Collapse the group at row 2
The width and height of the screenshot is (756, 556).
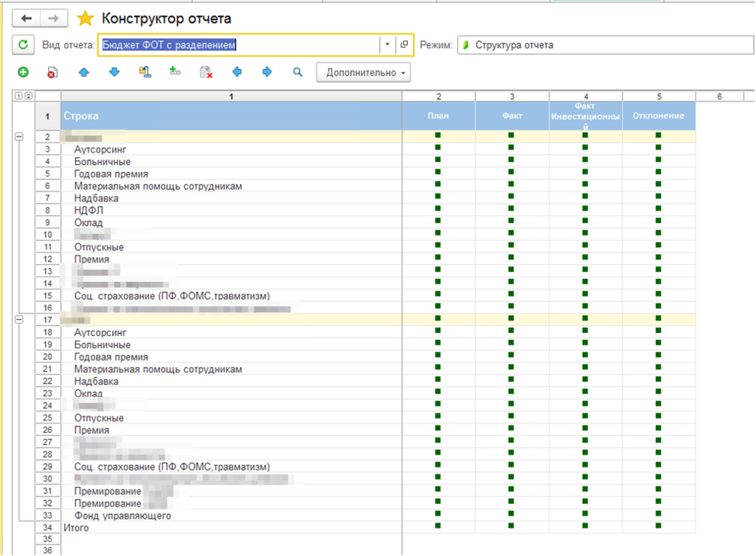tap(19, 136)
